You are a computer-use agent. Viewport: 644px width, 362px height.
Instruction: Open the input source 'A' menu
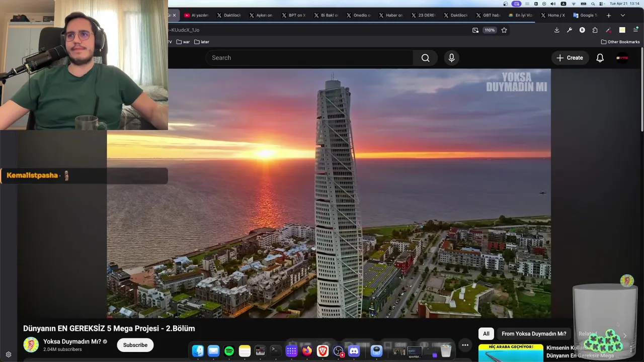tap(563, 4)
